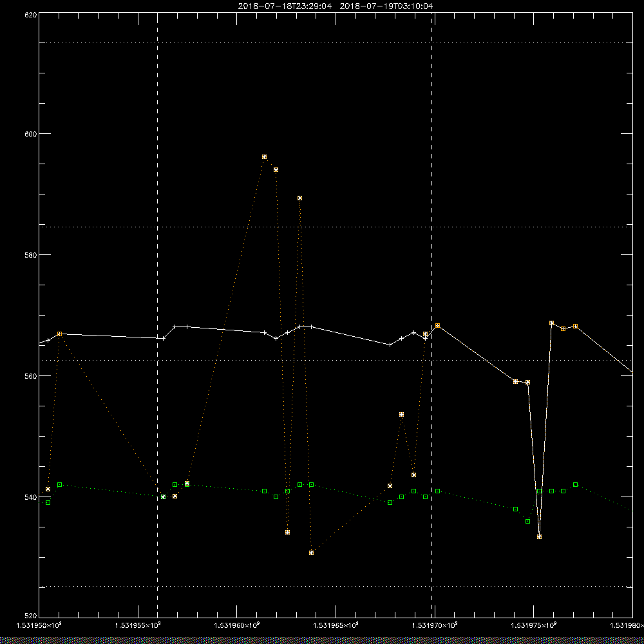This screenshot has width=644, height=644.
Task: Click the x-axis label 1.531970×10⁹
Action: click(x=435, y=625)
